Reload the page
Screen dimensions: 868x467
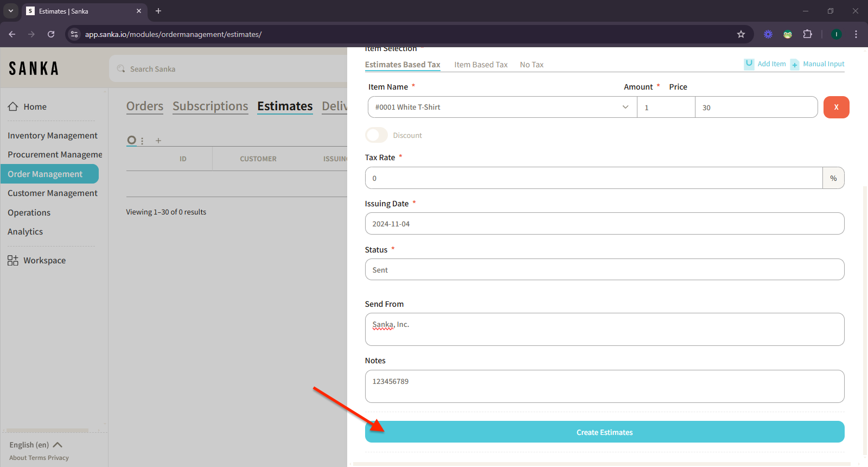click(x=51, y=34)
